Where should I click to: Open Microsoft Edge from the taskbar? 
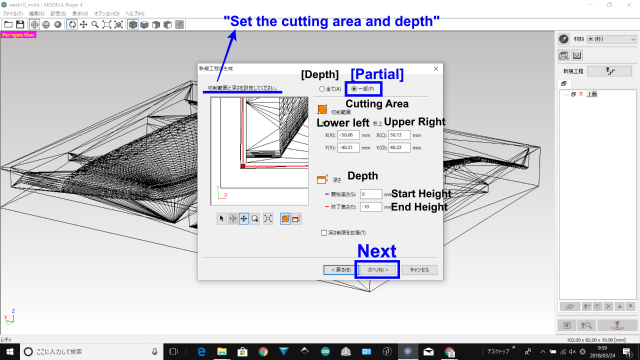coord(201,351)
